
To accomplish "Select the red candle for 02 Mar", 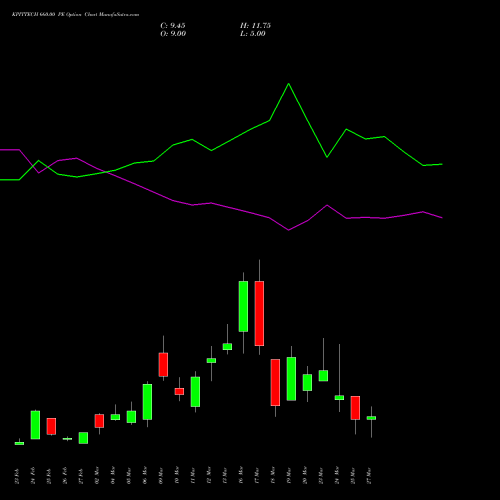I will [x=99, y=421].
